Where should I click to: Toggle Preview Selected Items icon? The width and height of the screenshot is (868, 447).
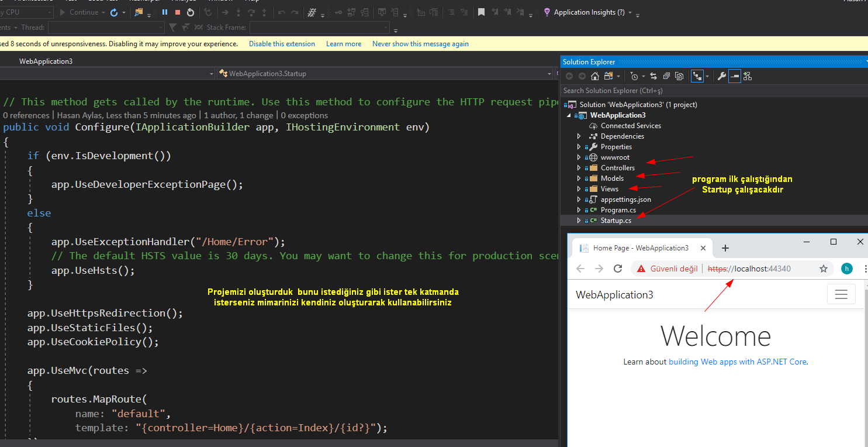735,76
